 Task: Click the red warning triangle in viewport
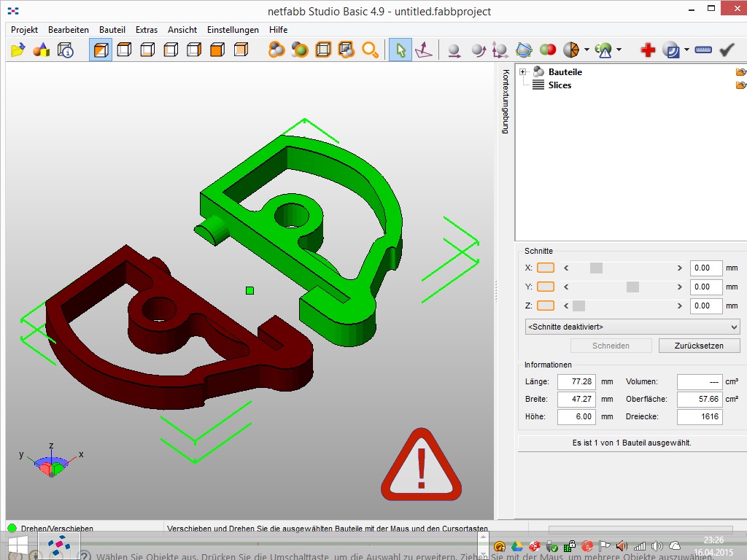pyautogui.click(x=421, y=467)
